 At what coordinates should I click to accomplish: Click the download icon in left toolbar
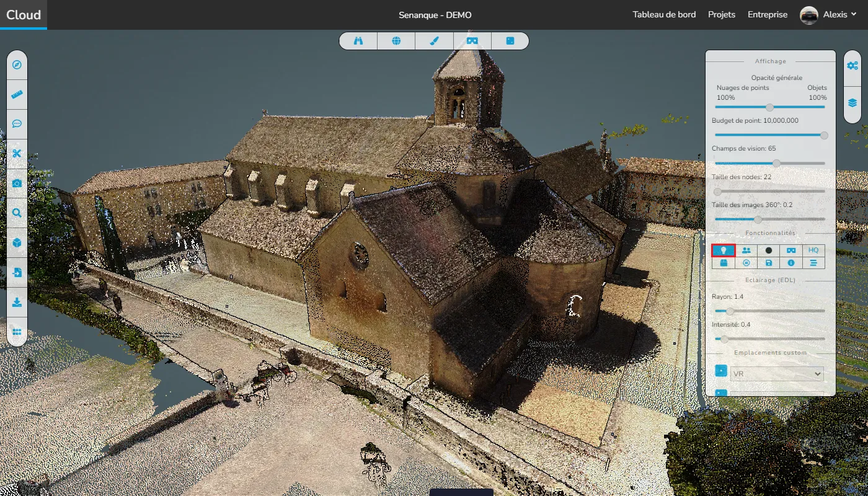click(x=17, y=303)
